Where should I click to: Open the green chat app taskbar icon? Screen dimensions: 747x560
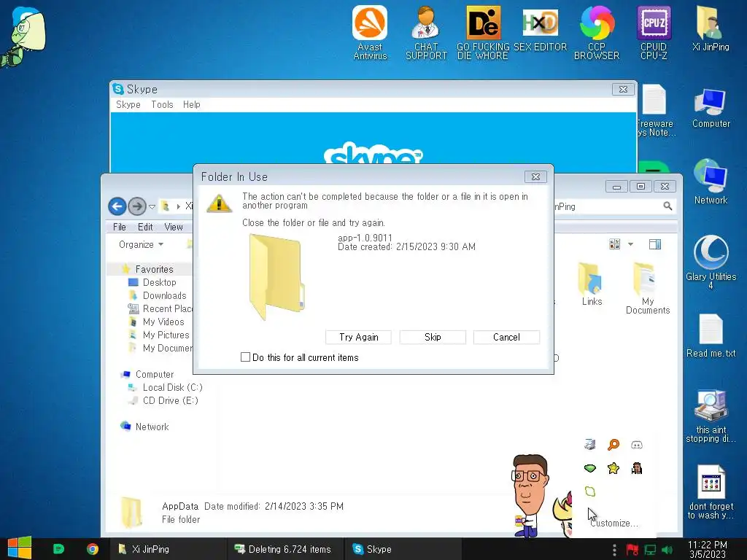click(58, 549)
